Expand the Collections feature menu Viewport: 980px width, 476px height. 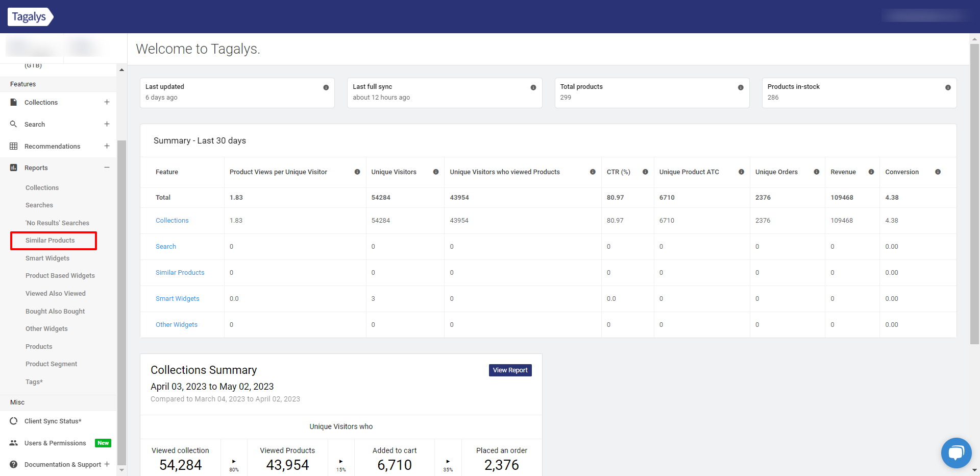(x=107, y=102)
